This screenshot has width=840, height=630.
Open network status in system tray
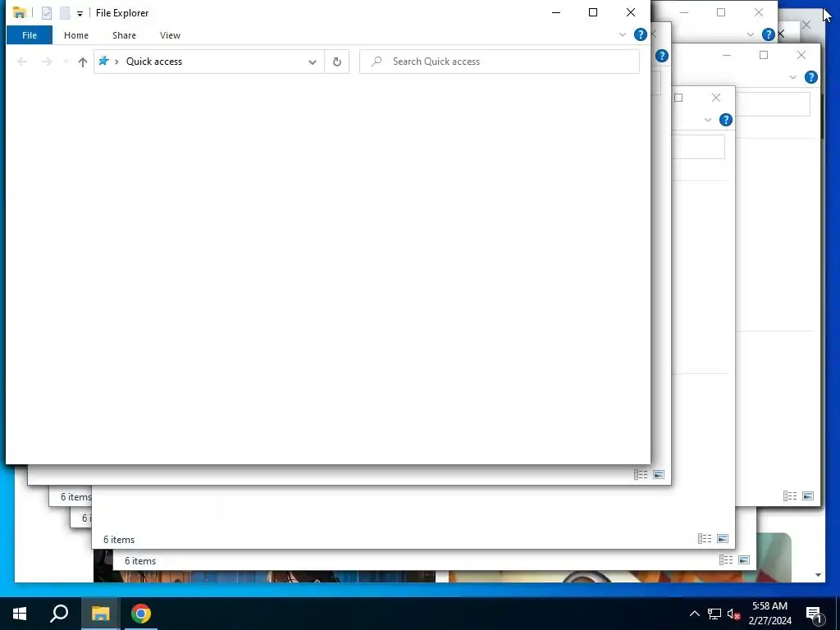(714, 614)
